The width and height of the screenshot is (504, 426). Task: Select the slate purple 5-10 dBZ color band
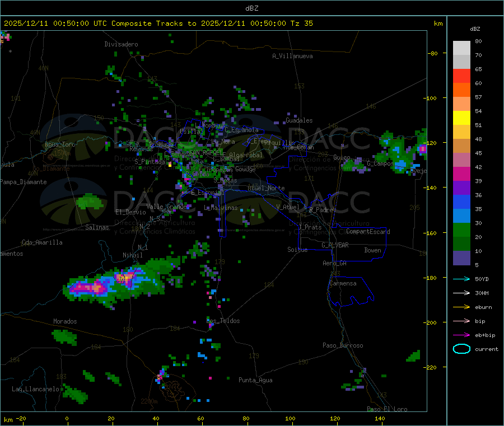point(461,258)
